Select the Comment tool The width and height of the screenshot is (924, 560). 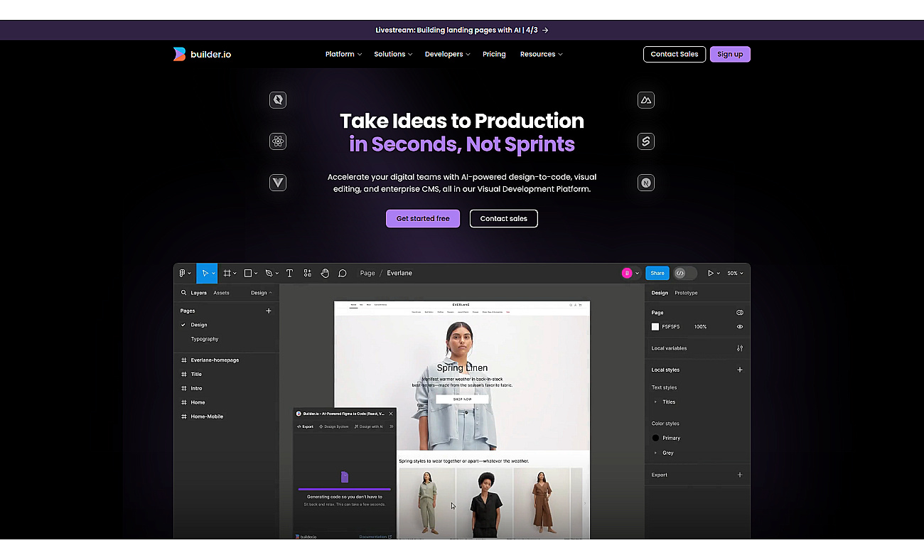pyautogui.click(x=342, y=273)
